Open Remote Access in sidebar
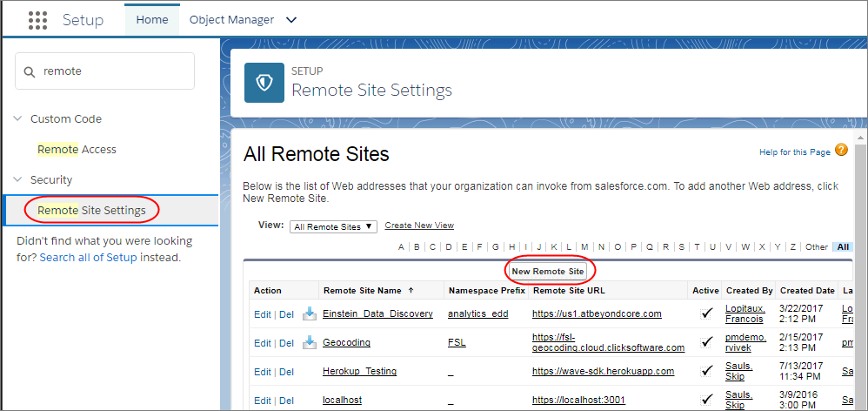868x411 pixels. pyautogui.click(x=77, y=149)
